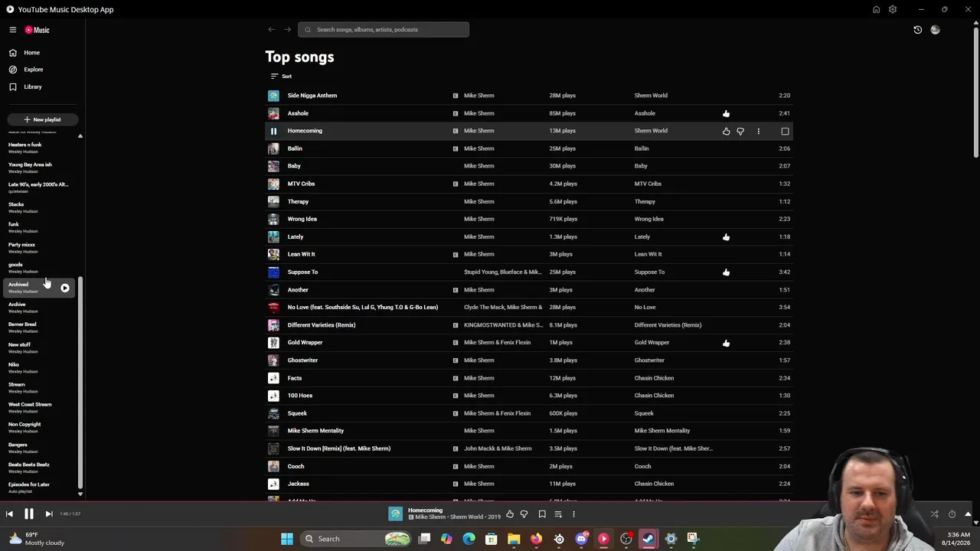Viewport: 980px width, 551px height.
Task: Click the sidebar playlist scroll up arrow
Action: point(80,136)
